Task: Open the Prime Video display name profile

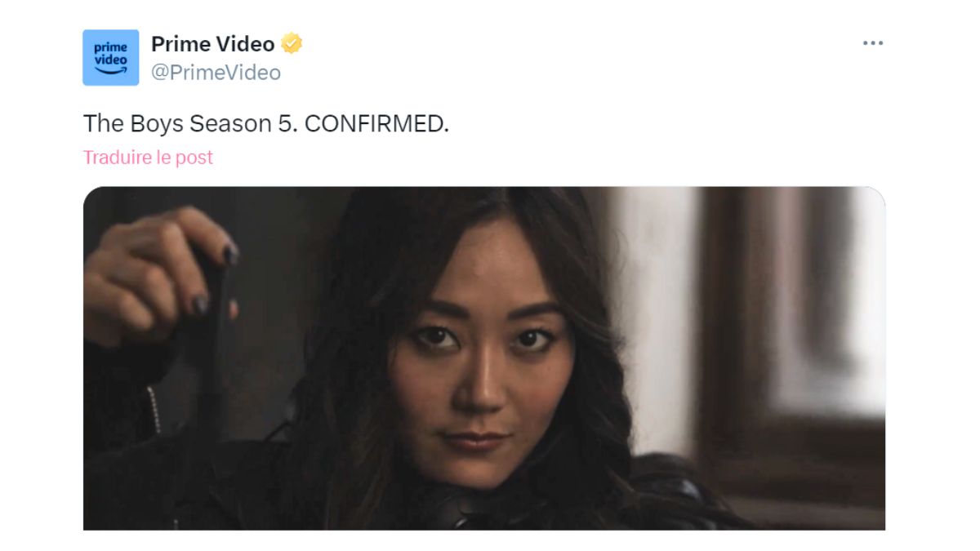Action: tap(213, 43)
